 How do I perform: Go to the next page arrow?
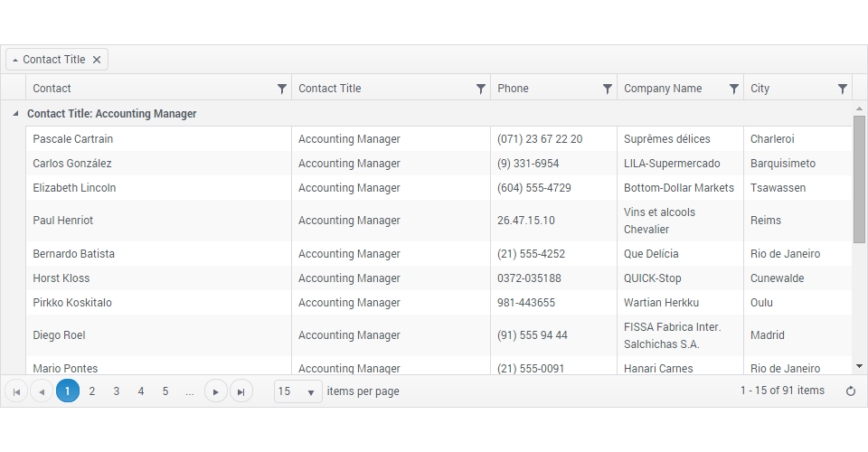pyautogui.click(x=216, y=391)
